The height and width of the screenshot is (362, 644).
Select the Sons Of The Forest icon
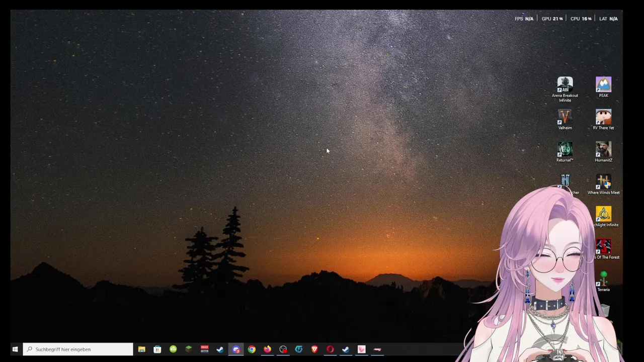(x=604, y=249)
